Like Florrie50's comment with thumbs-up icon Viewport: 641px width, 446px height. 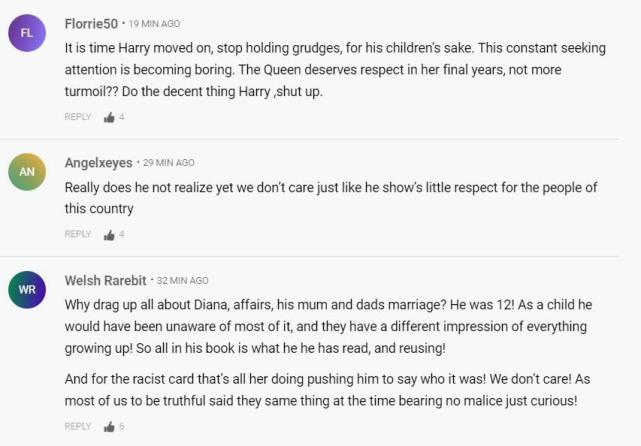pos(109,117)
